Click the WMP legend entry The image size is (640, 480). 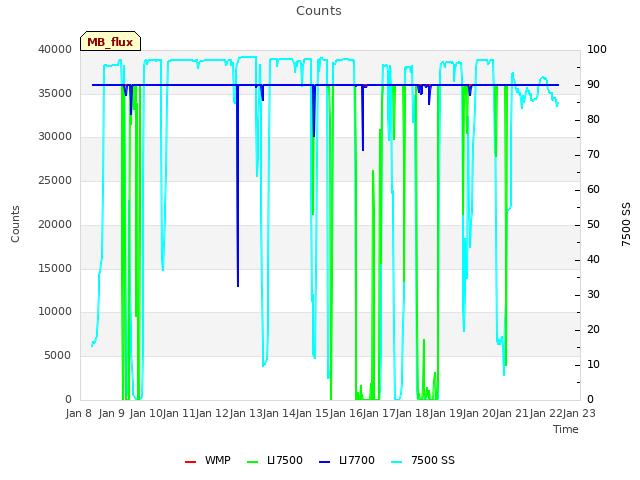coord(207,460)
